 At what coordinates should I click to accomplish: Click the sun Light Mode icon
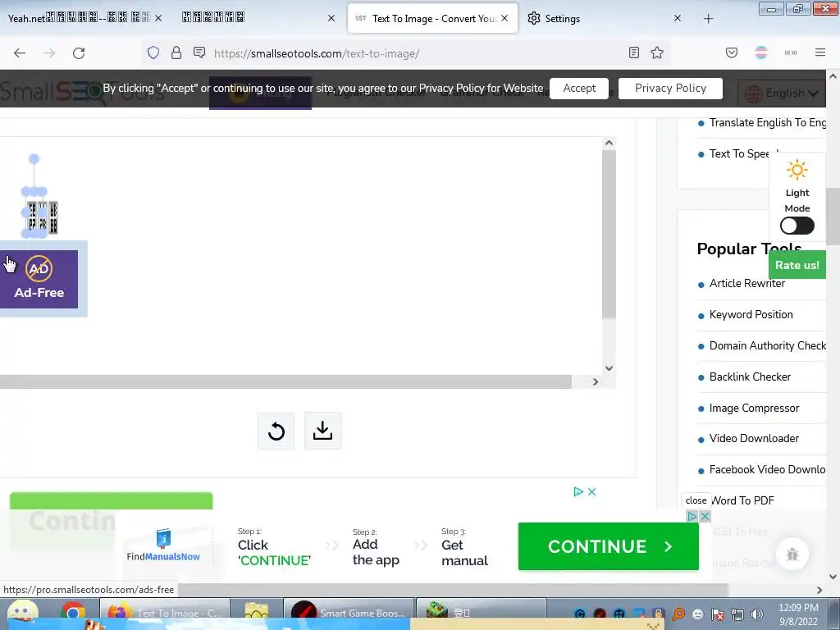point(797,170)
